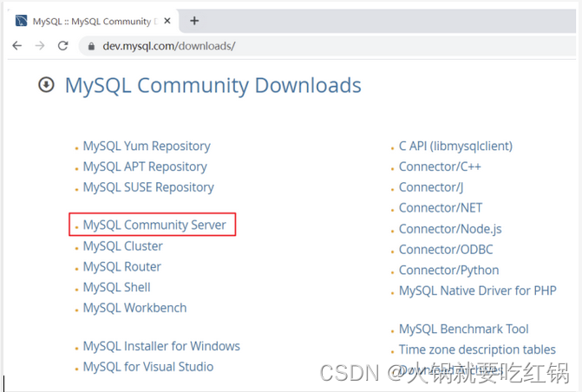
Task: Open MySQL Router link
Action: (122, 266)
